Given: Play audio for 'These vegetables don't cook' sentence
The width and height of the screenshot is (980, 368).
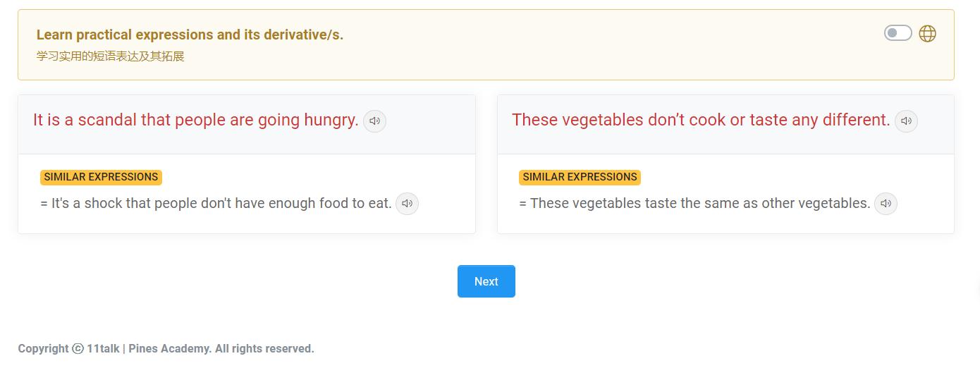Looking at the screenshot, I should [906, 121].
